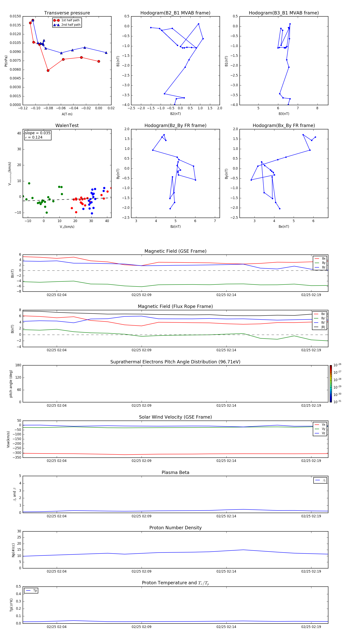Select the 'Hodogram(B2_B1 MVAB frame)' title
351x644 pixels.
pyautogui.click(x=175, y=13)
